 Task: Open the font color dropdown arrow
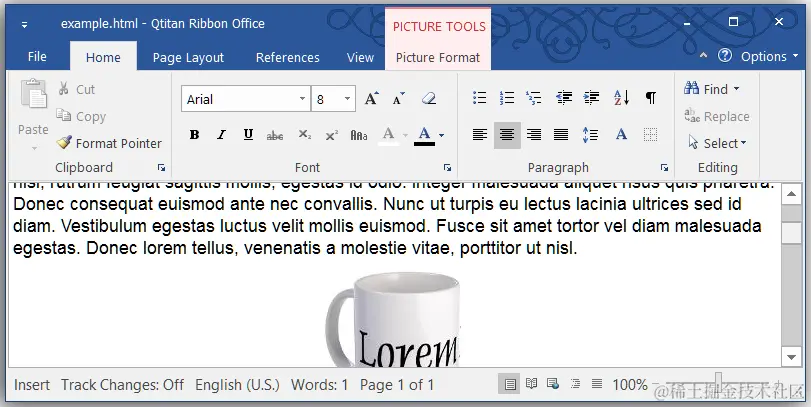pyautogui.click(x=441, y=135)
